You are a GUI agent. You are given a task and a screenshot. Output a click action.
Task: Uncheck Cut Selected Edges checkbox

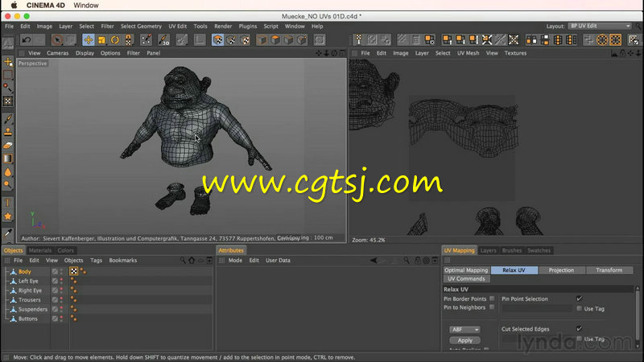(x=579, y=328)
